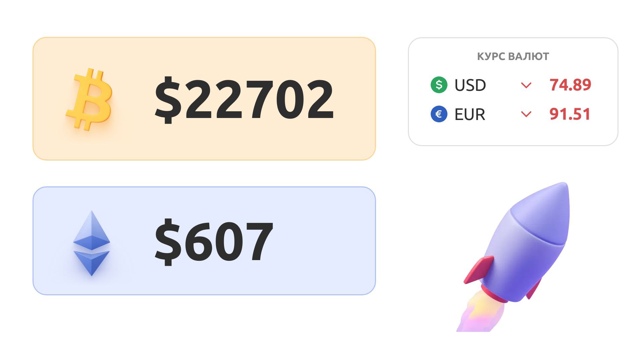Click the red down chevron beside EUR

(x=526, y=114)
